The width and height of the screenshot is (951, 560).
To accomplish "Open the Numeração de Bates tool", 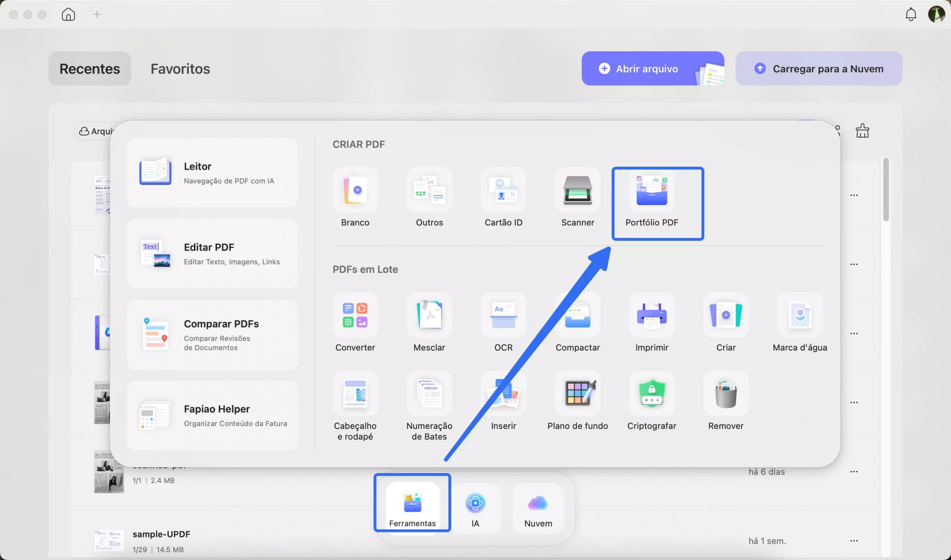I will click(429, 394).
